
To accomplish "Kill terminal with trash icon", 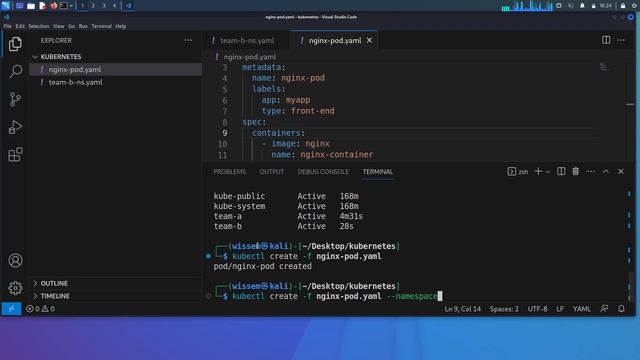I will (x=576, y=172).
